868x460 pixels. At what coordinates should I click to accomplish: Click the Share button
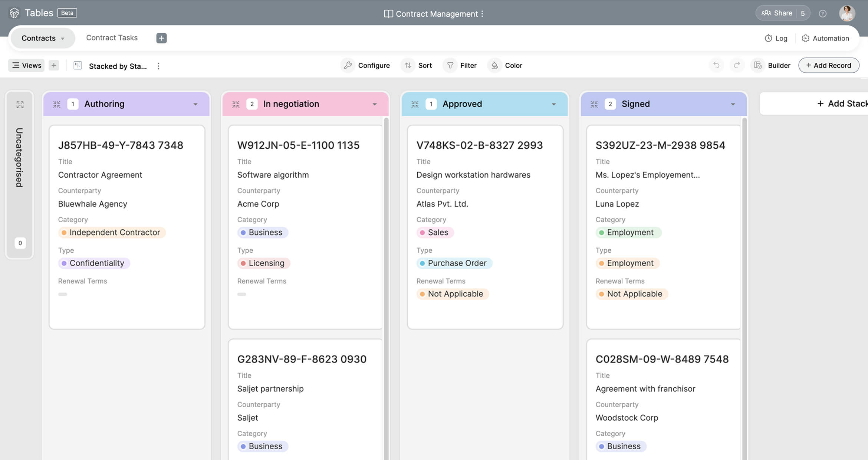coord(777,13)
